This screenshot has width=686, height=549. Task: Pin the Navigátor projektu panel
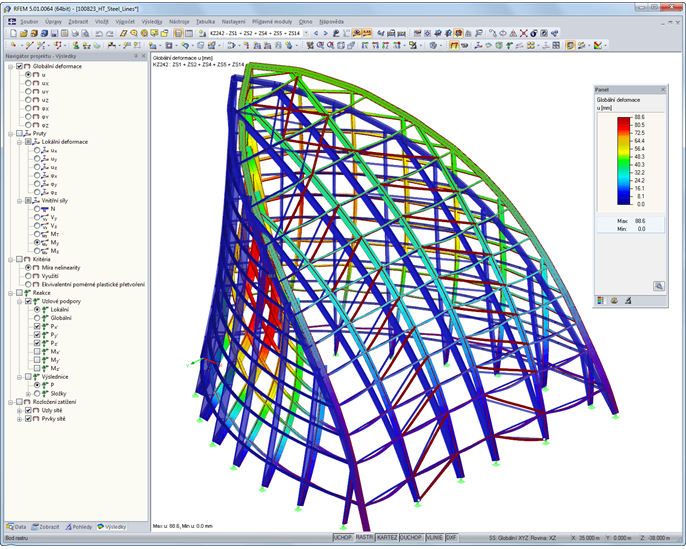[x=136, y=56]
